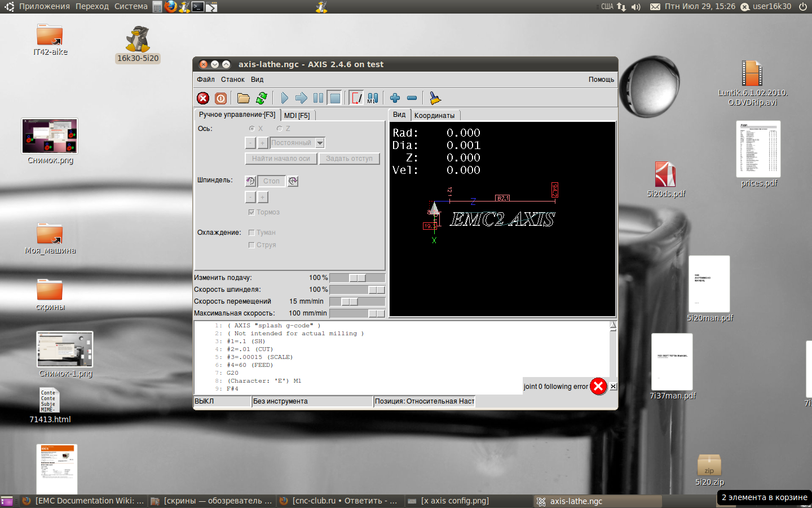Image resolution: width=812 pixels, height=508 pixels.
Task: Jog axis positive with plus button
Action: (262, 143)
